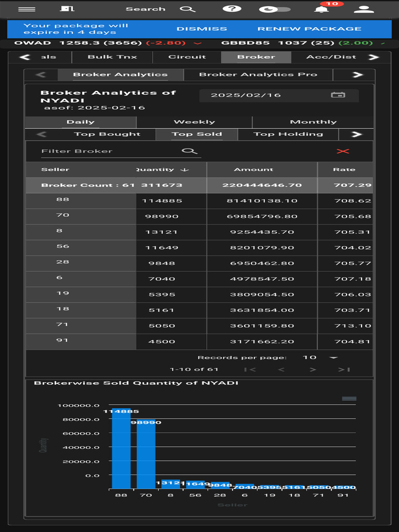Select seller 88 row cell
The width and height of the screenshot is (399, 532).
tap(81, 201)
